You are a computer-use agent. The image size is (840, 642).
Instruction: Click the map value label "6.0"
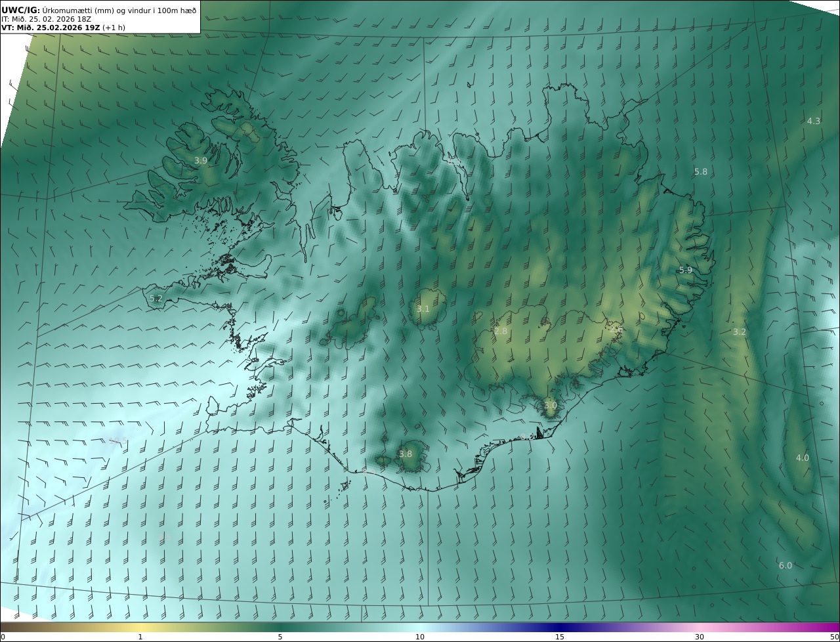[786, 566]
